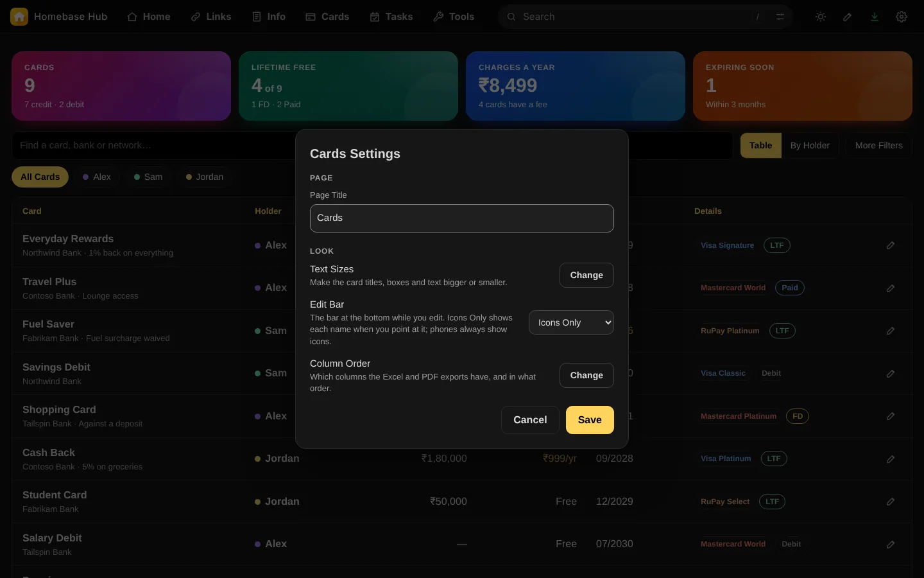Filter cards by Sam chip
Viewport: 924px width, 578px height.
(148, 177)
